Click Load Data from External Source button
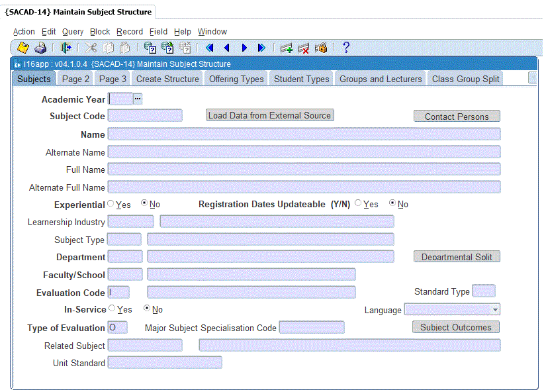The image size is (544, 392). coord(269,115)
